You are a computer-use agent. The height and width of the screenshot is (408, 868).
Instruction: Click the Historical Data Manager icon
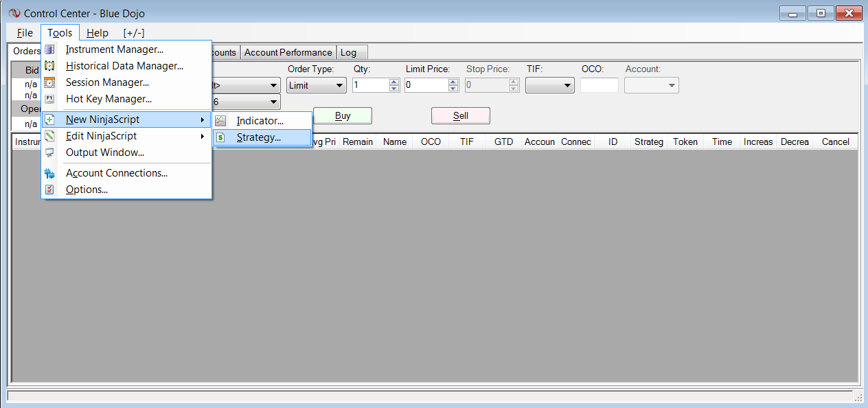point(49,66)
